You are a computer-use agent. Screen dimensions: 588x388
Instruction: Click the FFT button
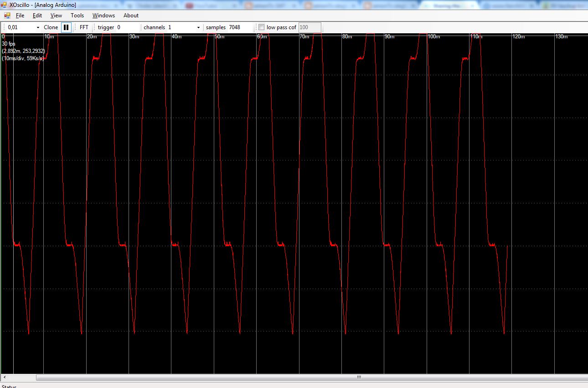click(84, 27)
